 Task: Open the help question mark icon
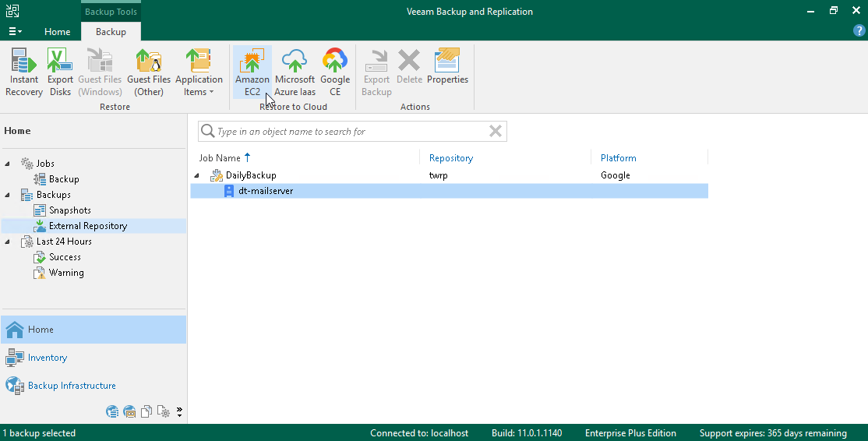[859, 31]
